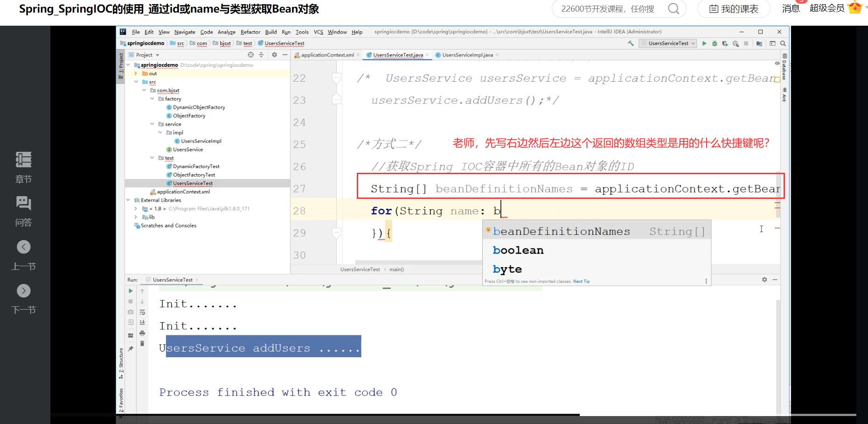Click the down stack trace arrow in Run panel

[x=142, y=301]
